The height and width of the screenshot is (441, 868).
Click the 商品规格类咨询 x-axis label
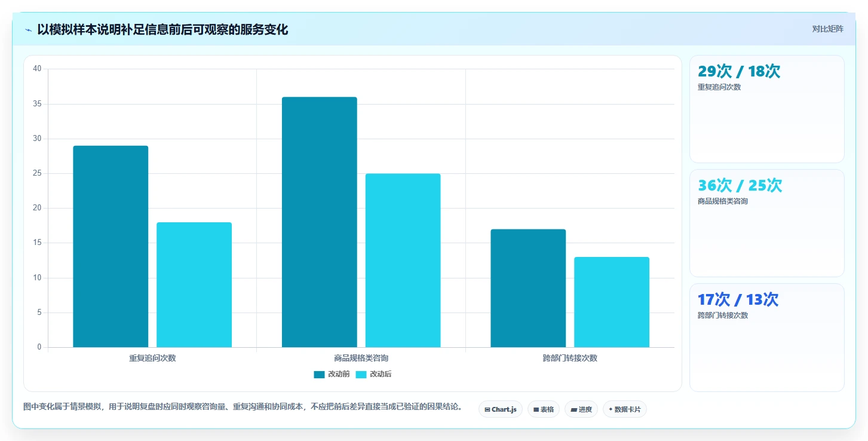point(361,359)
